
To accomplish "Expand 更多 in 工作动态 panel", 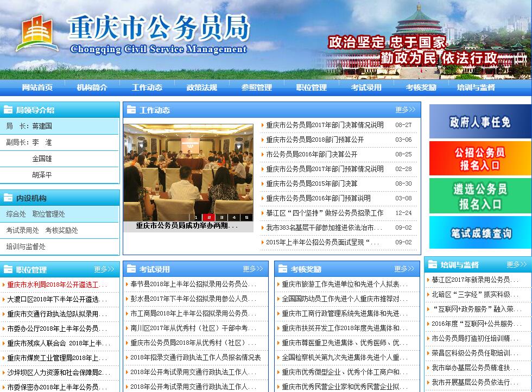I will (405, 110).
